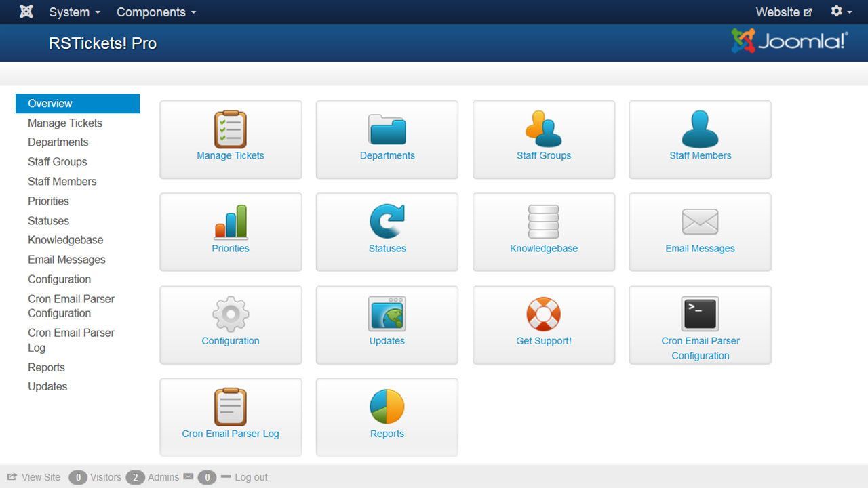Image resolution: width=868 pixels, height=488 pixels.
Task: Click the Get Support lifebuoy icon
Action: point(544,314)
